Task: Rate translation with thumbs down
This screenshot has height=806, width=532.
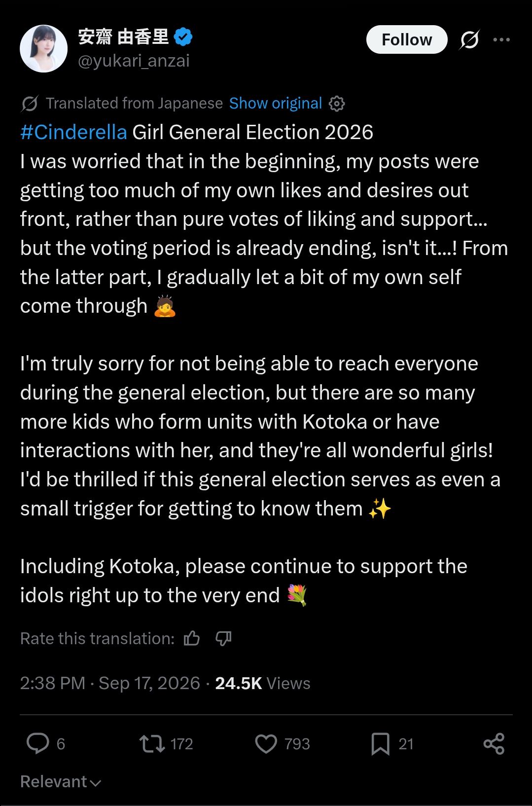Action: (x=223, y=638)
